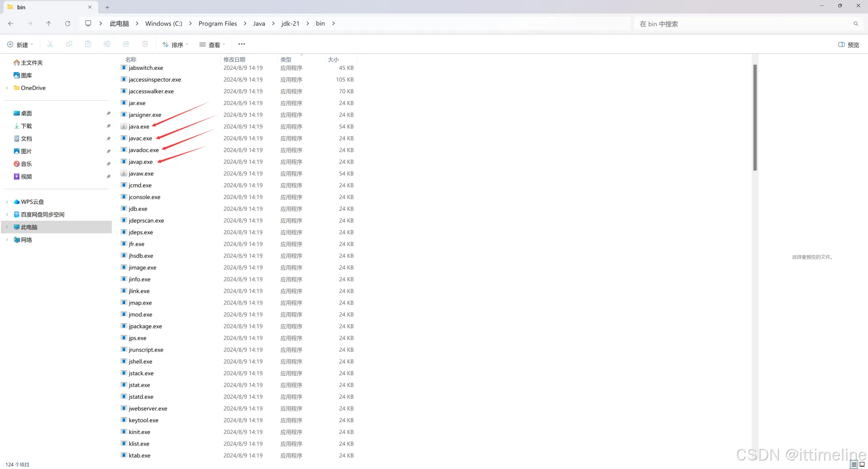Open the 查看 view dropdown
This screenshot has height=469, width=868.
(x=212, y=45)
